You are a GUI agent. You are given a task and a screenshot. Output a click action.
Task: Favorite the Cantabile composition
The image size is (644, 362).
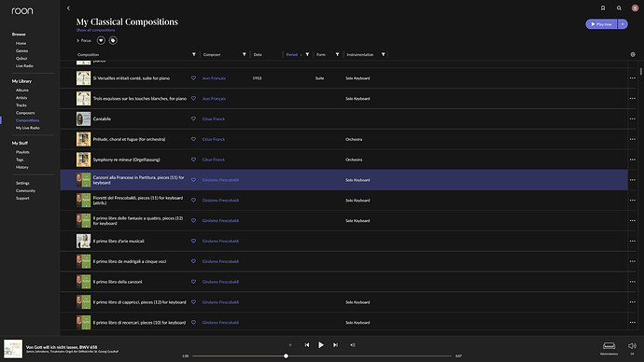[193, 118]
